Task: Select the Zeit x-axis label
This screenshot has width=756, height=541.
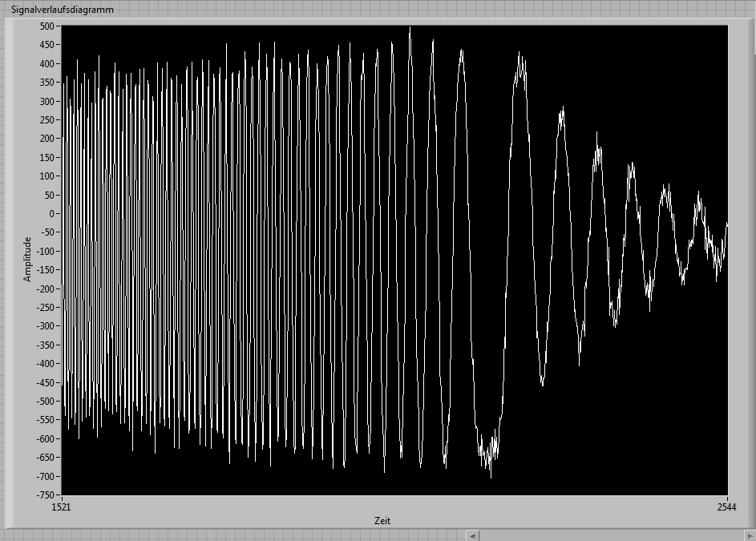Action: pos(382,521)
